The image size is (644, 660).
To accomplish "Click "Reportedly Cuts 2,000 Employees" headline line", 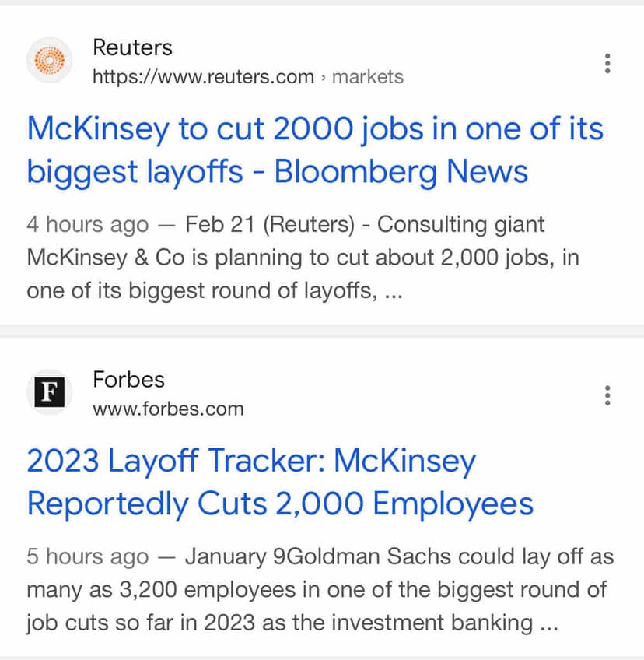I will [x=280, y=504].
